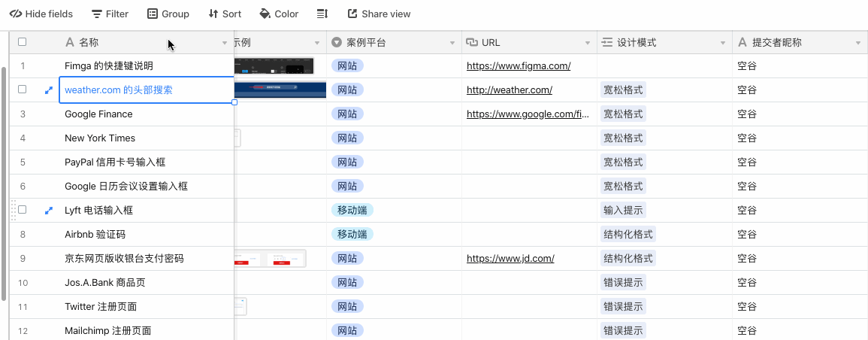Viewport: 868px width, 340px height.
Task: Click the 错误提示 tag in Jos.A.Bank row
Action: (x=623, y=282)
